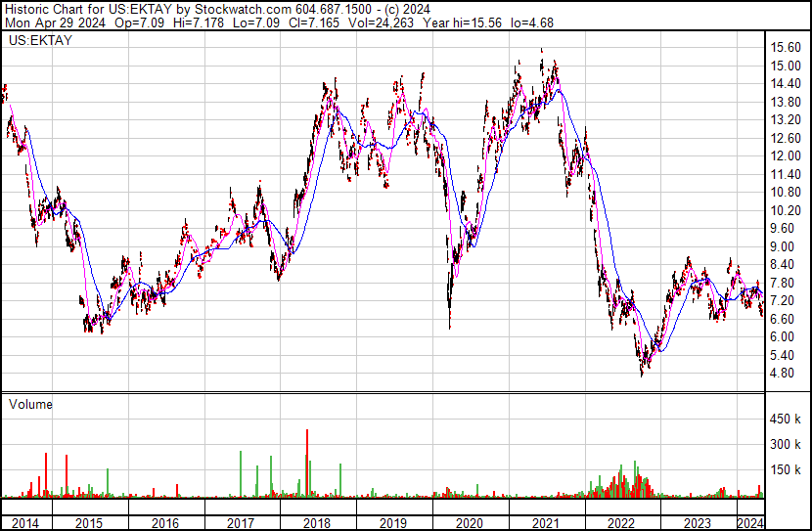Click the 15.00 price axis label
812x531 pixels.
pyautogui.click(x=786, y=66)
